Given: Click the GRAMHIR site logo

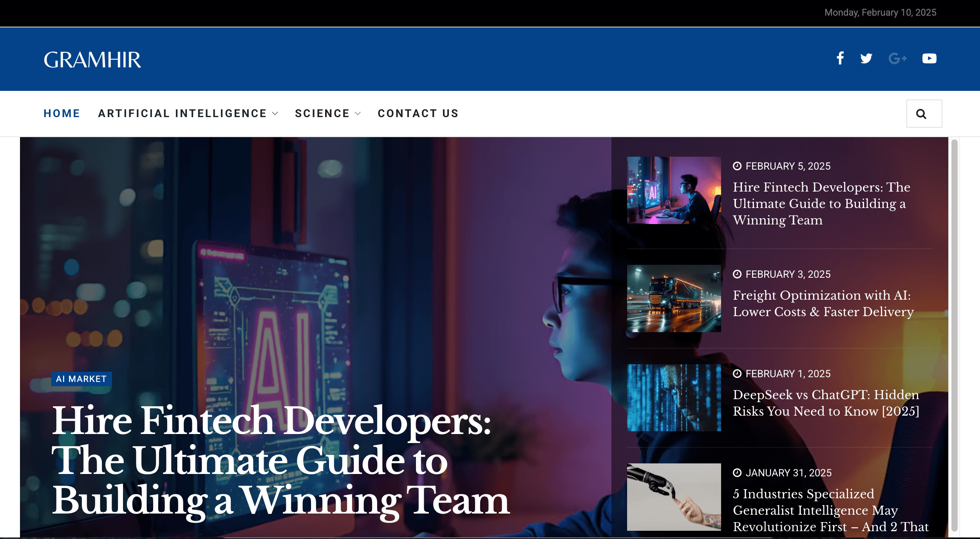Looking at the screenshot, I should pyautogui.click(x=92, y=60).
